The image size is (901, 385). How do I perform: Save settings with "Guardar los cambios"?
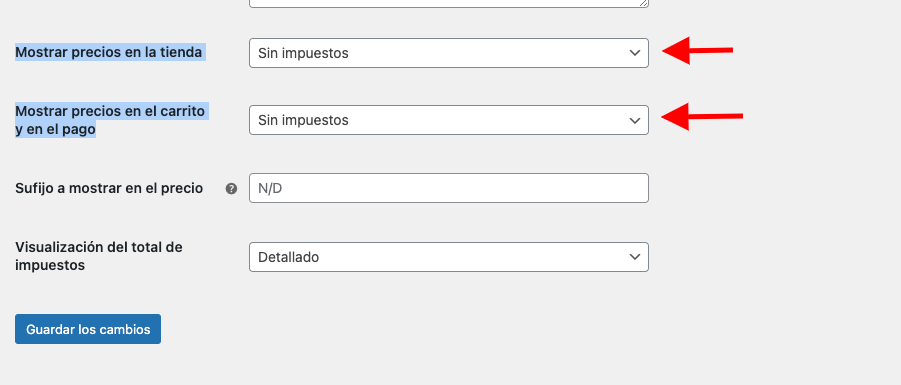pos(88,329)
